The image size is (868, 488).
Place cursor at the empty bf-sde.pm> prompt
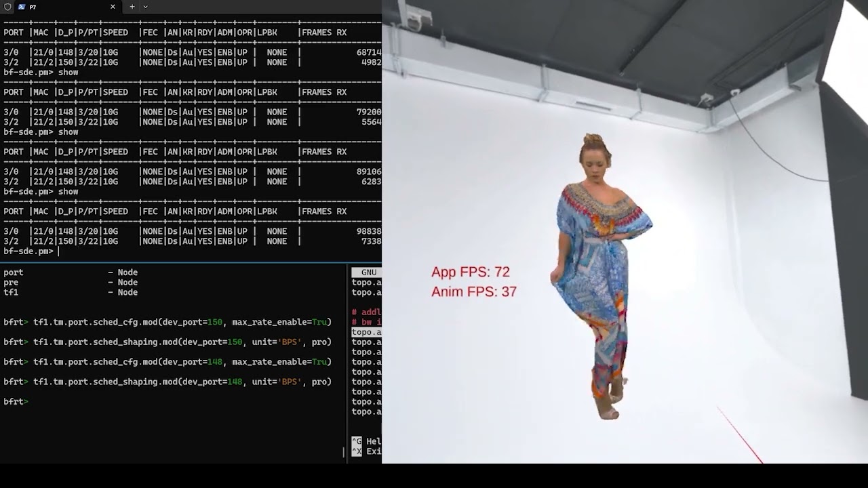(59, 251)
